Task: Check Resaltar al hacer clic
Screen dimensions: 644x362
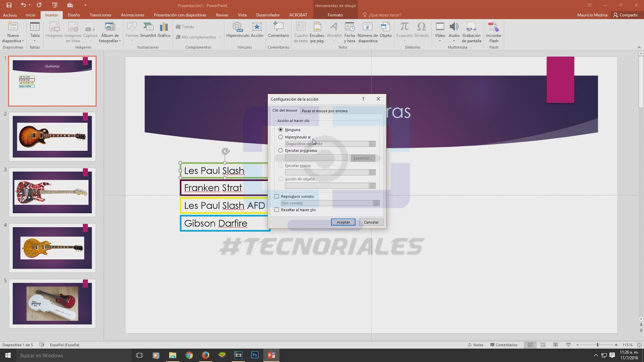Action: pos(276,210)
